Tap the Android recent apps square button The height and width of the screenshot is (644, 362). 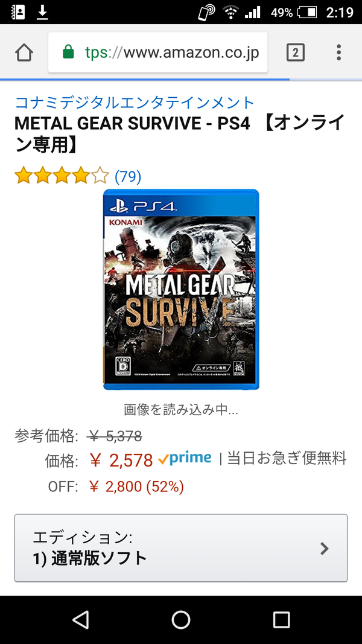point(281,619)
